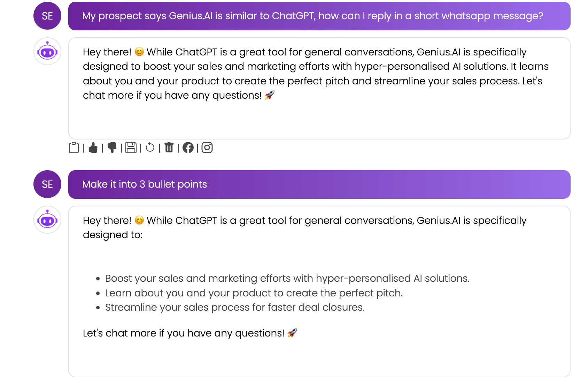Viewport: 588px width, 378px height.
Task: Click the intro line ending with 'designed to:'
Action: pos(305,227)
